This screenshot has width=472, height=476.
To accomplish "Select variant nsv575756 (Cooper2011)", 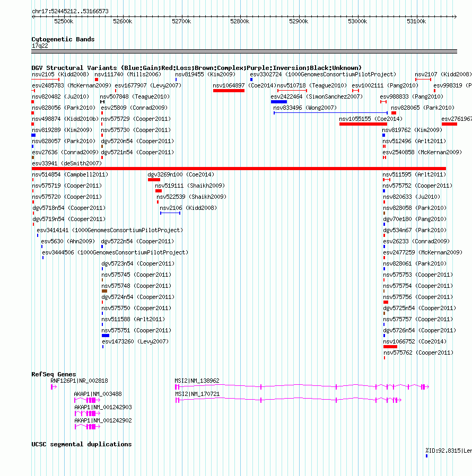I will click(418, 297).
